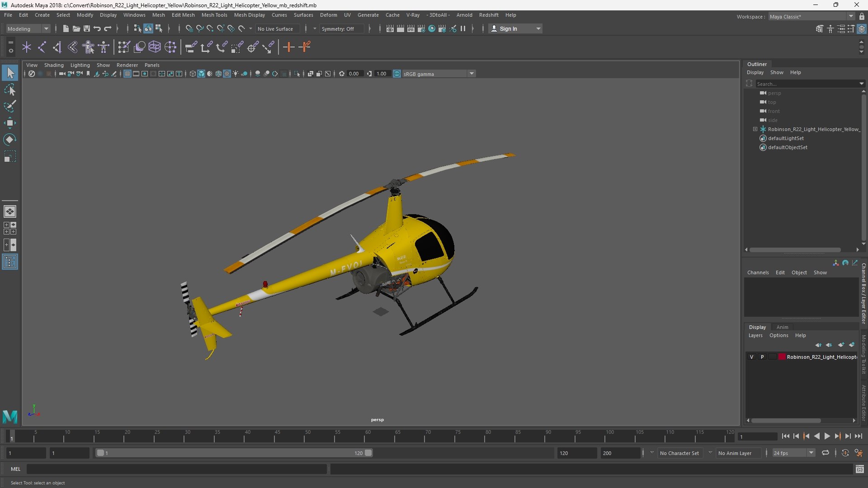
Task: Open the Modeling menu set dropdown
Action: point(28,28)
